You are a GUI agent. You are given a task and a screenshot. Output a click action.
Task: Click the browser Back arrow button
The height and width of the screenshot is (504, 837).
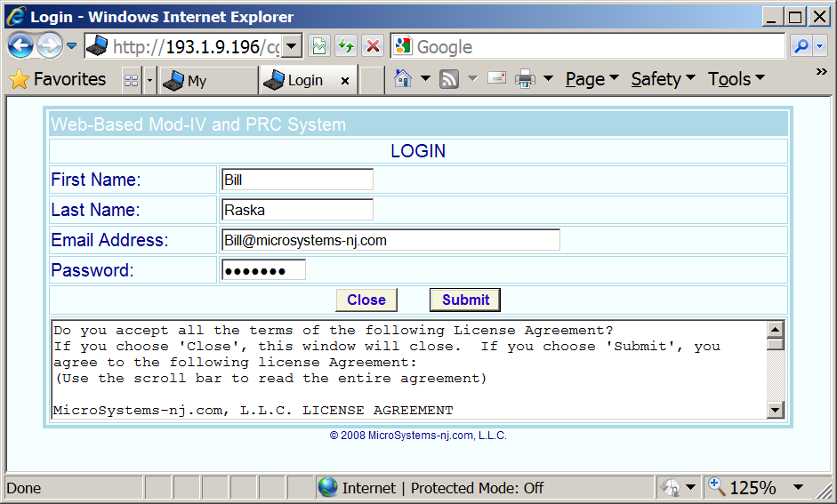point(20,45)
